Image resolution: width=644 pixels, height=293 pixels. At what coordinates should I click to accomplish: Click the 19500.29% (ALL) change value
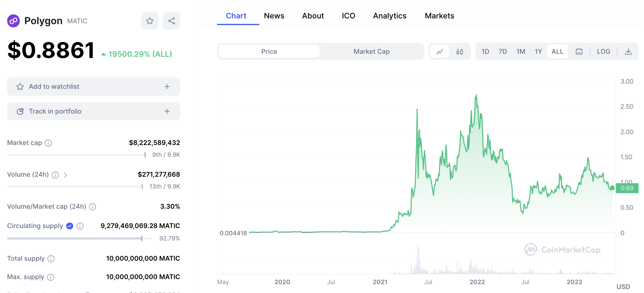[137, 54]
